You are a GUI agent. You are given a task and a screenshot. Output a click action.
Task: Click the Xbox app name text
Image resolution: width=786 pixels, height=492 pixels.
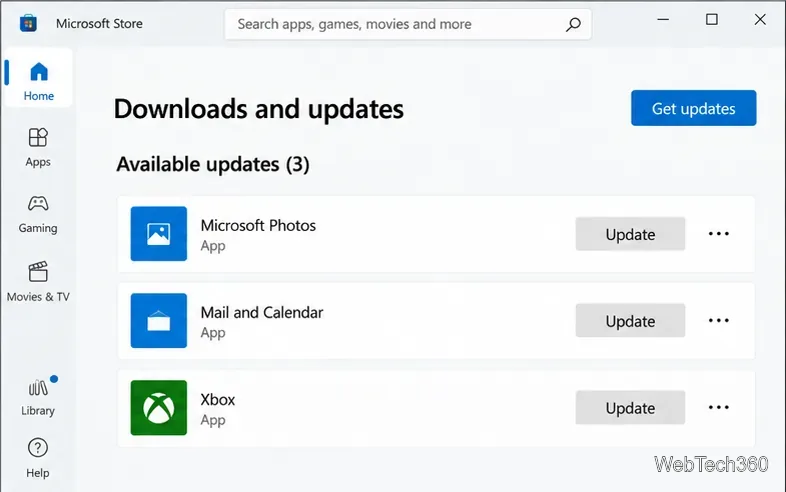click(x=218, y=400)
